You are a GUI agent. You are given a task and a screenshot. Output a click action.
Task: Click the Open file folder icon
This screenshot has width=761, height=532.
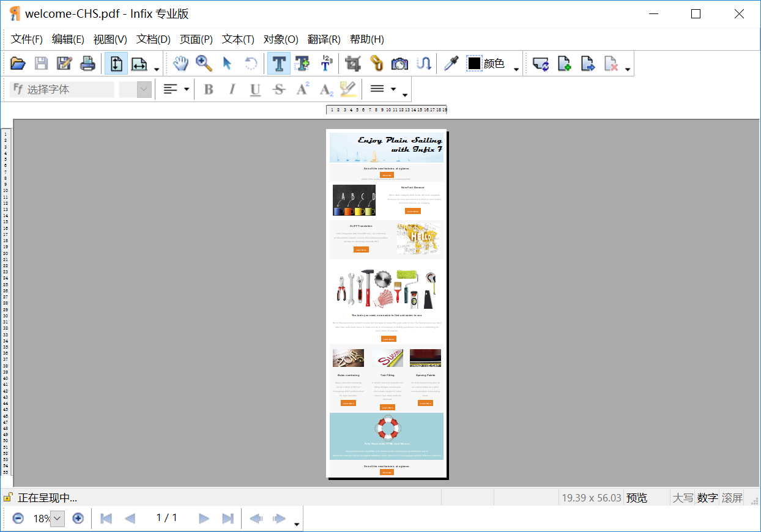point(18,64)
